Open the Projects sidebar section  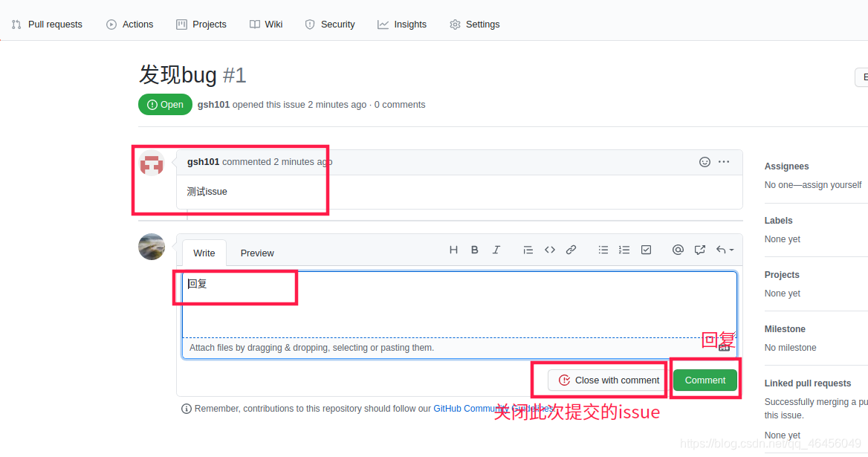coord(782,275)
